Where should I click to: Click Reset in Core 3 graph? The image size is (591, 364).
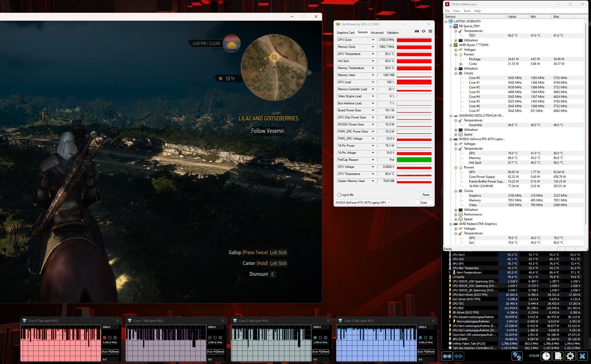431,351
